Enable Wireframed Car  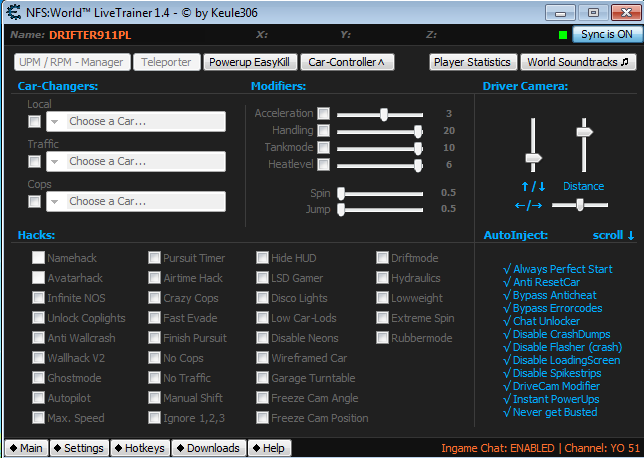point(262,358)
